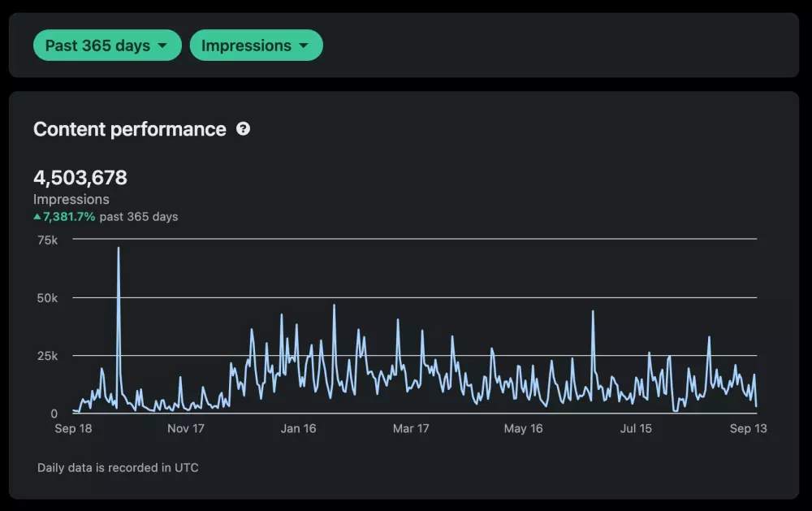The height and width of the screenshot is (511, 812).
Task: Click the Sep 18 date label
Action: [73, 429]
